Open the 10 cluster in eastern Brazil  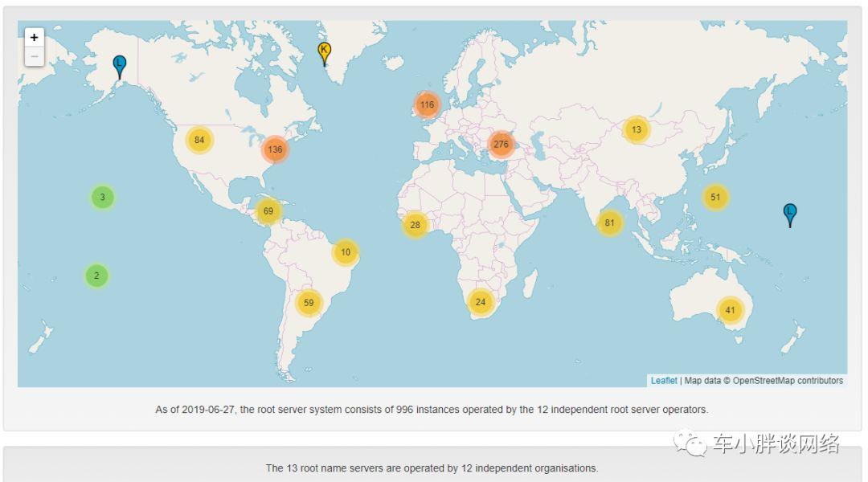(x=346, y=252)
